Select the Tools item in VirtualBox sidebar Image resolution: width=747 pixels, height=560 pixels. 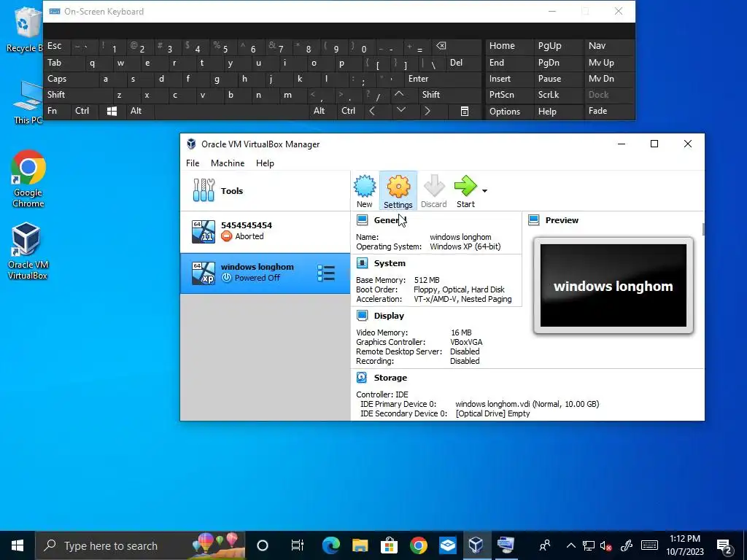pyautogui.click(x=265, y=190)
